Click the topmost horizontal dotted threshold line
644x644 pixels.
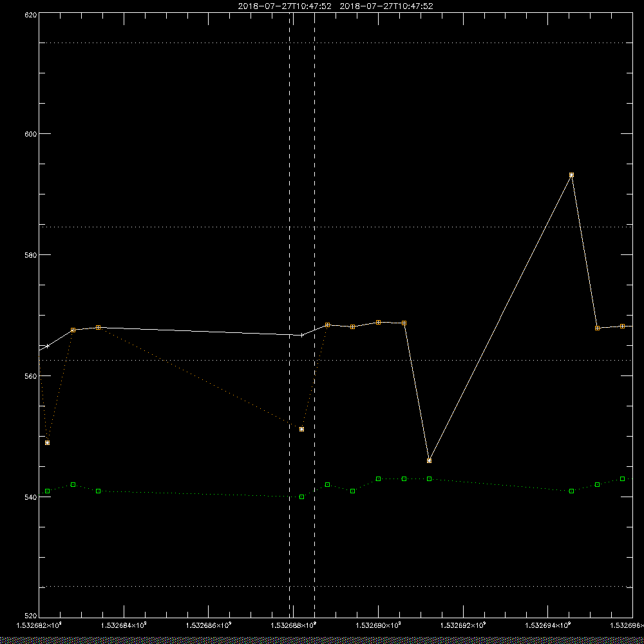pos(336,43)
